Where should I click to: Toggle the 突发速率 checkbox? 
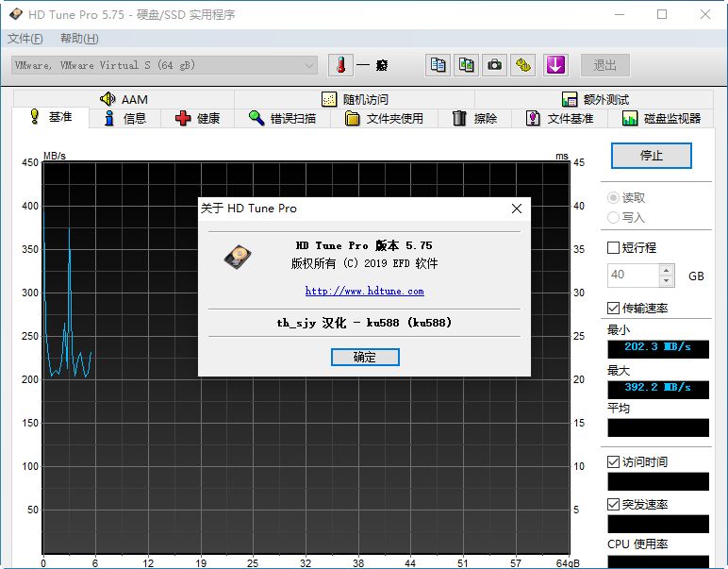pyautogui.click(x=637, y=505)
